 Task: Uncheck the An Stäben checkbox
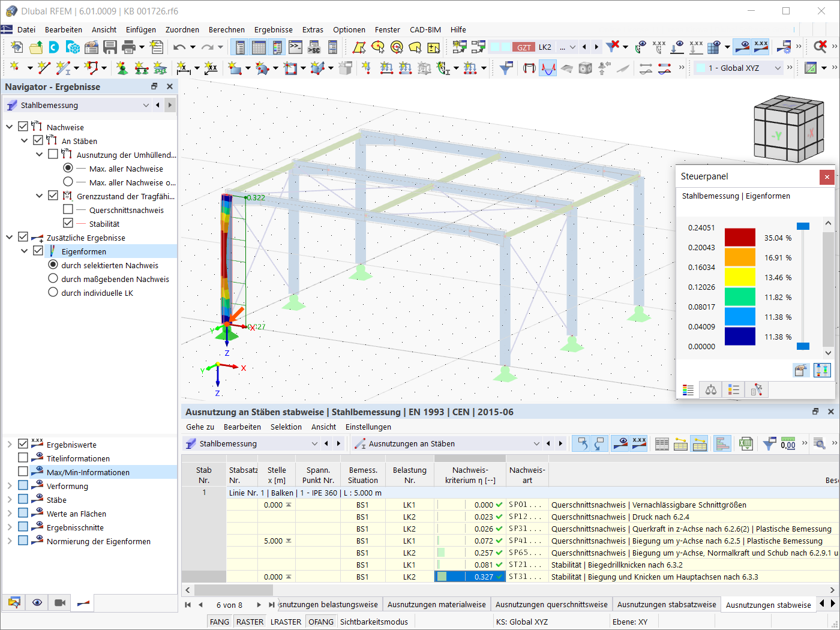coord(38,140)
